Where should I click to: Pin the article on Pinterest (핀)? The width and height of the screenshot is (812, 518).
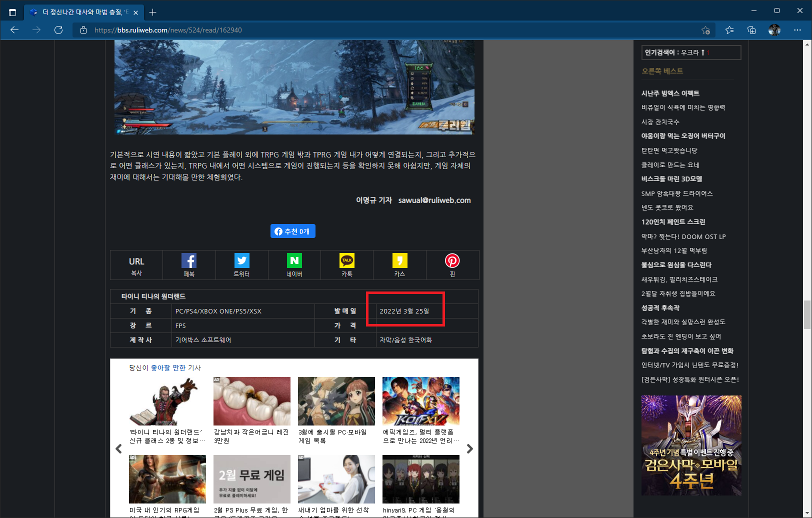click(x=452, y=265)
